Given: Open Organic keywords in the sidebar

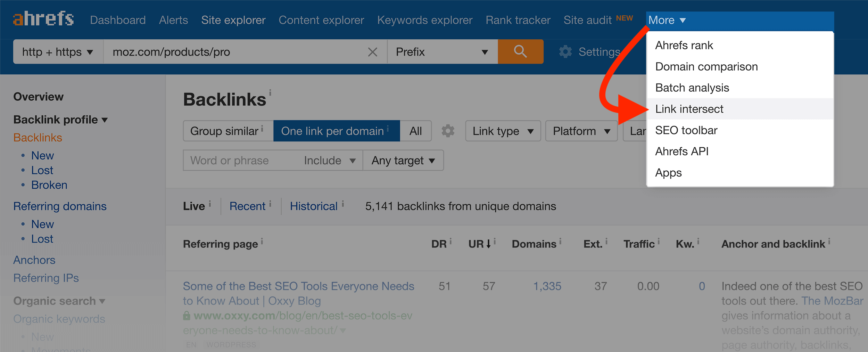Looking at the screenshot, I should [59, 319].
